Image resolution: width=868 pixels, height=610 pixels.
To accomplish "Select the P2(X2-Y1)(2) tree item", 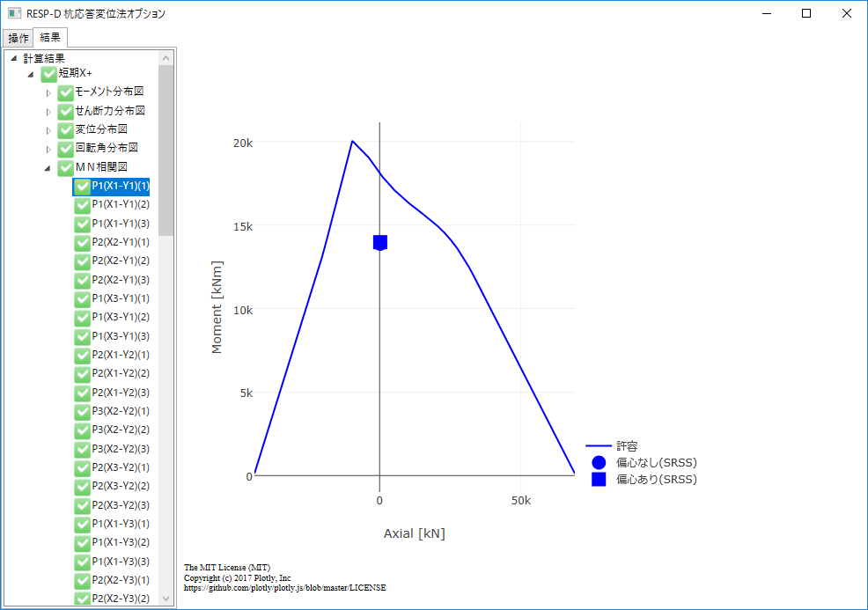I will [121, 261].
